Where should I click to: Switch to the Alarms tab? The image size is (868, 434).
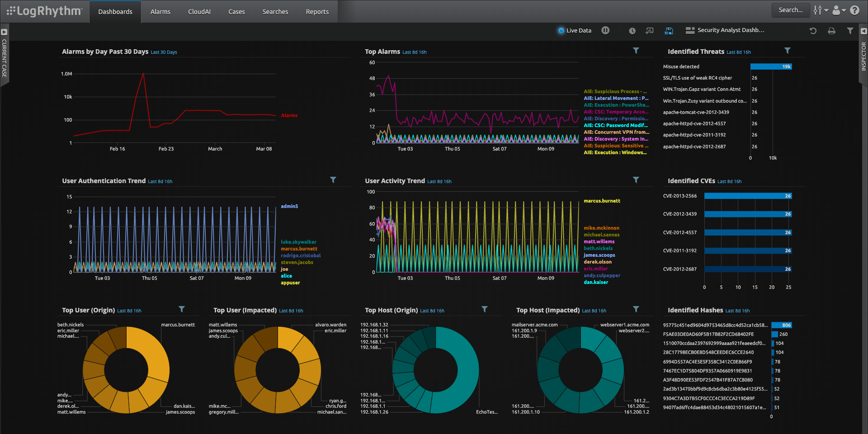(160, 11)
